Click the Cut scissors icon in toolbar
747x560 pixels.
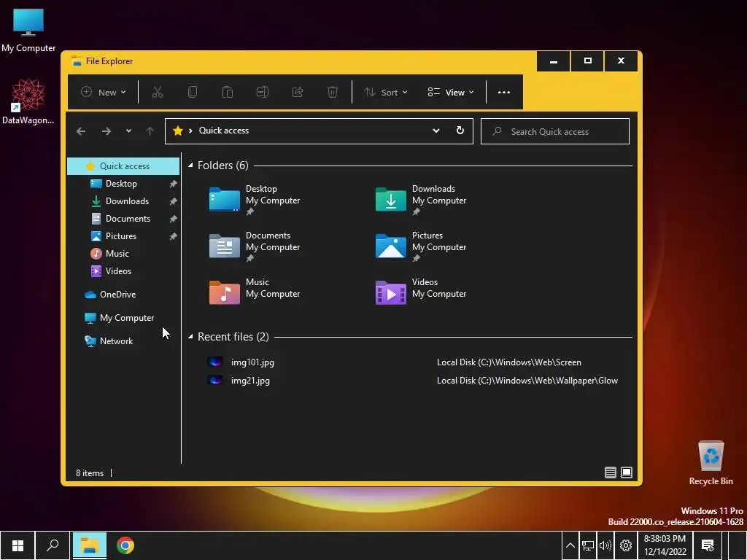coord(158,92)
